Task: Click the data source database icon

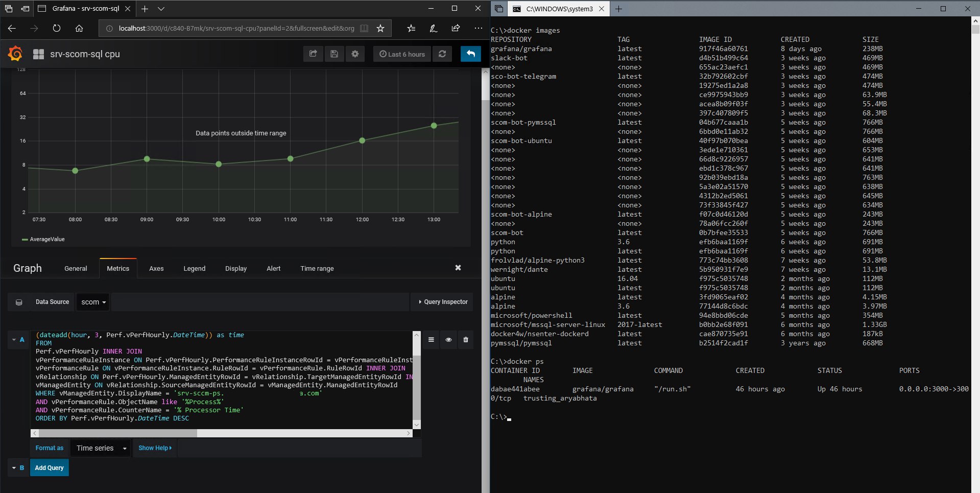Action: [19, 302]
